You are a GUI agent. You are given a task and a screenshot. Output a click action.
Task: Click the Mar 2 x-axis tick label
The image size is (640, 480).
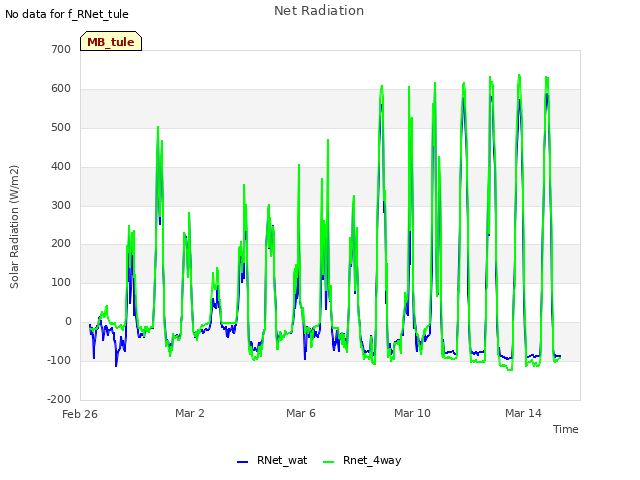190,413
